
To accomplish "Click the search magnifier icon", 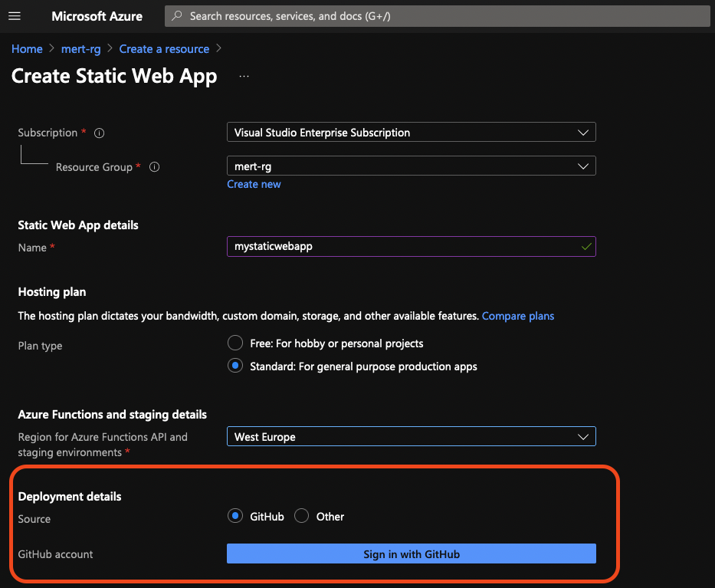I will (x=176, y=16).
